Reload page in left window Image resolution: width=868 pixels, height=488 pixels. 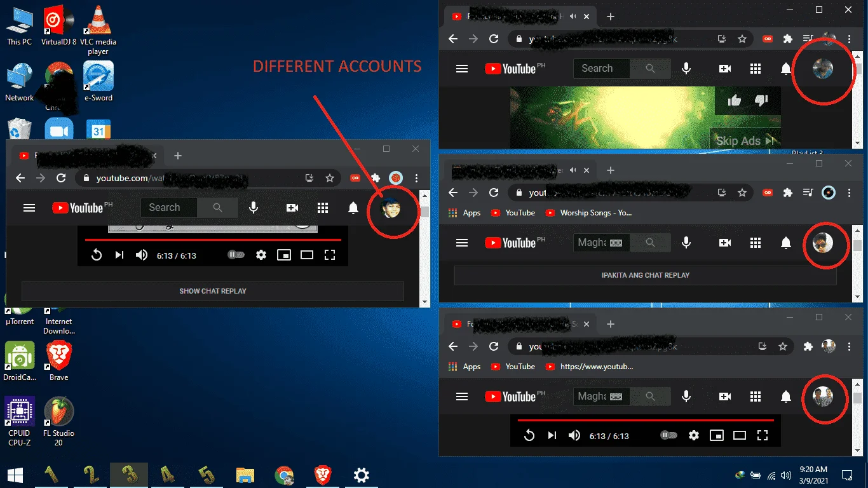click(61, 179)
